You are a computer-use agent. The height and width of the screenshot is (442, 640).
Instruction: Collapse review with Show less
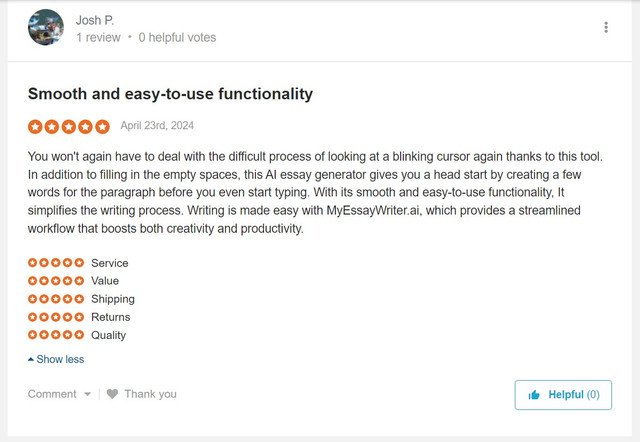click(x=56, y=359)
